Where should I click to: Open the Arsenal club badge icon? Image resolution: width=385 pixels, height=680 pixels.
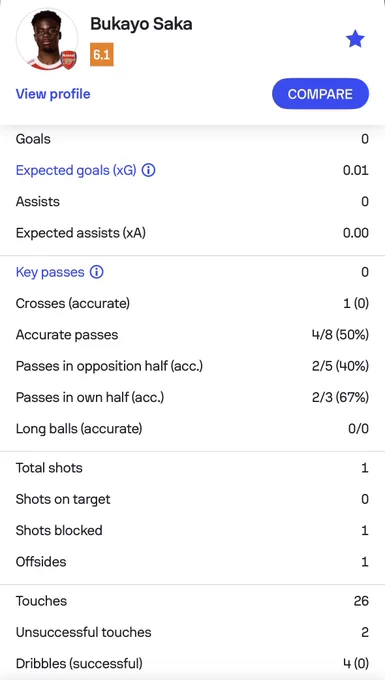(x=69, y=60)
